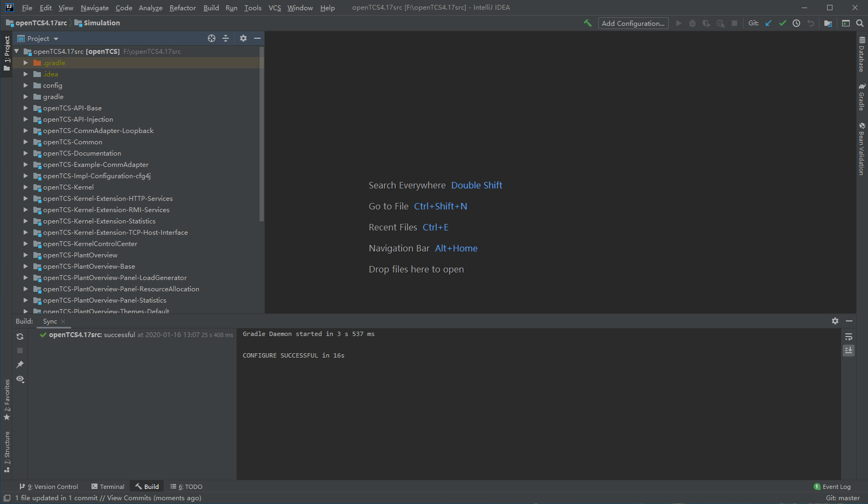The image size is (868, 504).
Task: Click the Build Project hammer icon
Action: coord(587,23)
